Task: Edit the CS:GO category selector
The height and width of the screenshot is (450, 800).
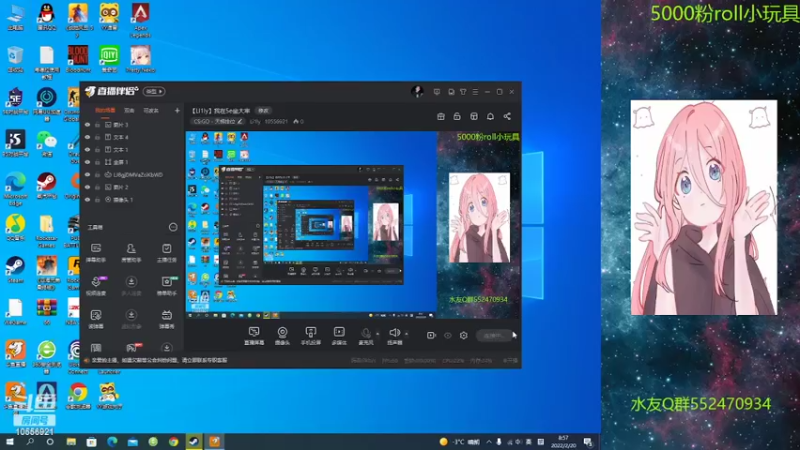Action: pos(218,121)
